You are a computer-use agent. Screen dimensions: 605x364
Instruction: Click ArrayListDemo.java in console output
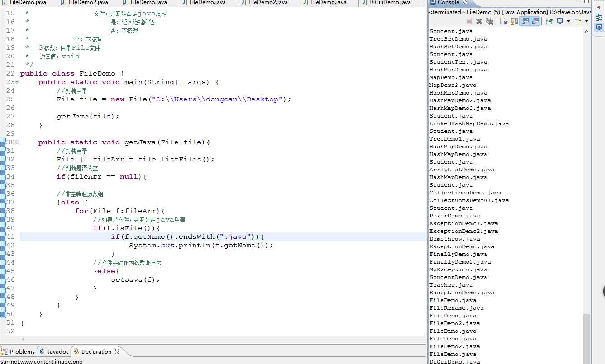pos(462,170)
